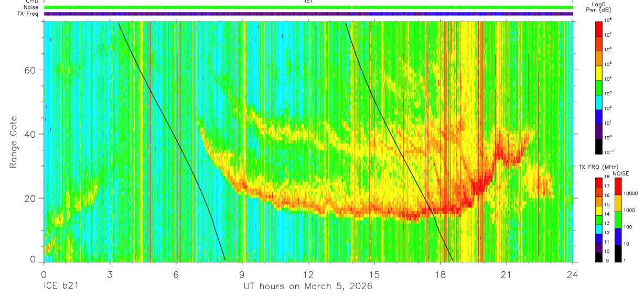Click x-axis tick label '6'
Viewport: 644px width, 297px height.
(176, 273)
